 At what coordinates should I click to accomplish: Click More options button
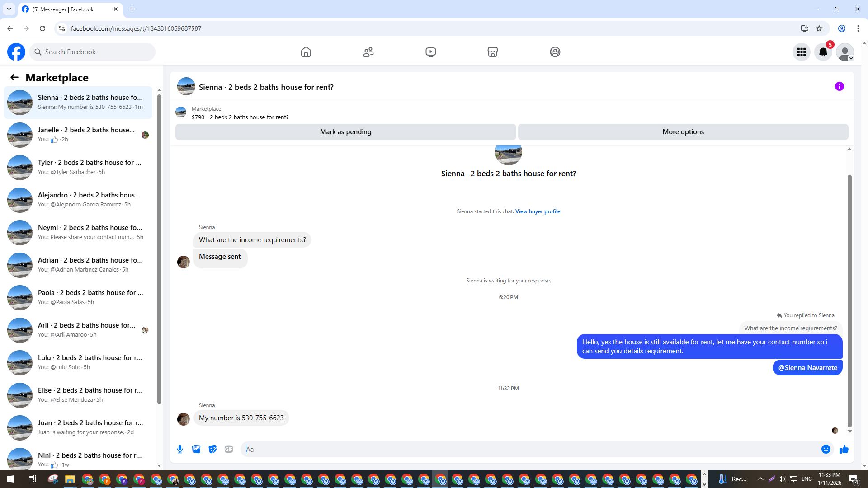tap(683, 132)
